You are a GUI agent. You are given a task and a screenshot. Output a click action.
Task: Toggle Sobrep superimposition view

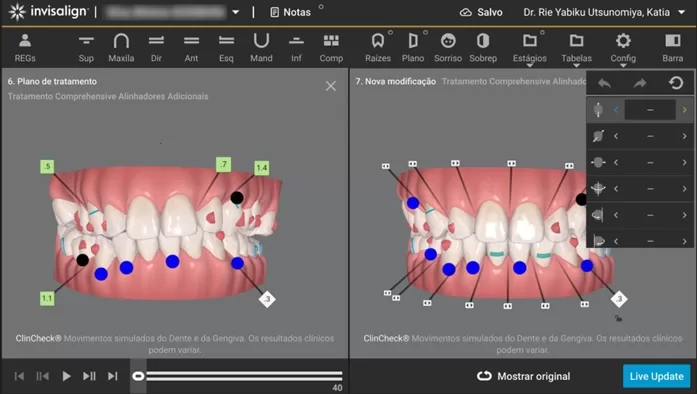point(483,48)
